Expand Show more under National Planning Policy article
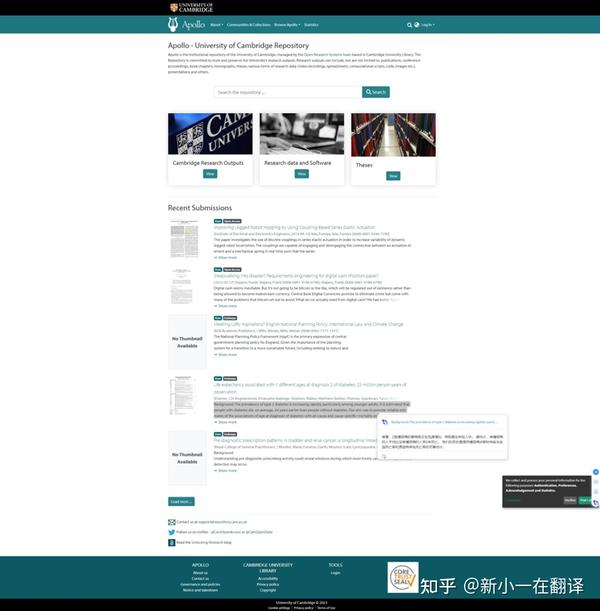The image size is (600, 611). [226, 355]
